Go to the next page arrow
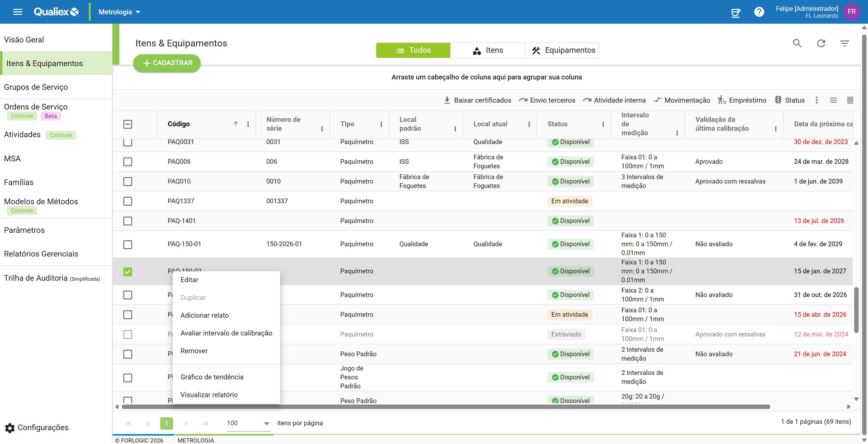The height and width of the screenshot is (444, 868). click(186, 424)
